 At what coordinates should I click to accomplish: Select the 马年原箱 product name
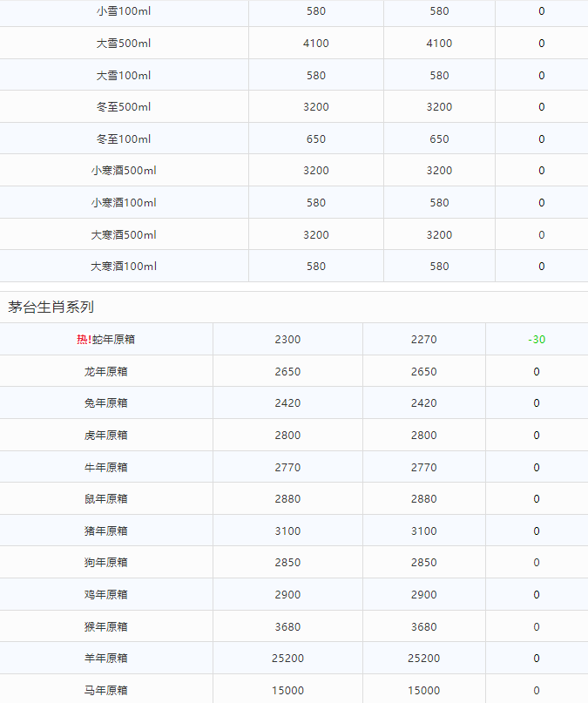click(106, 691)
